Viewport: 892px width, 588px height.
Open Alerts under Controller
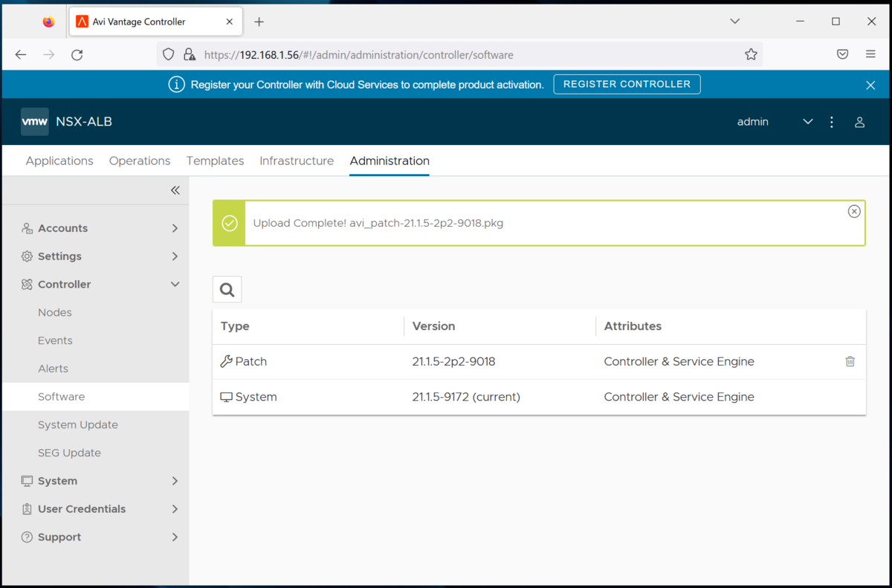53,369
